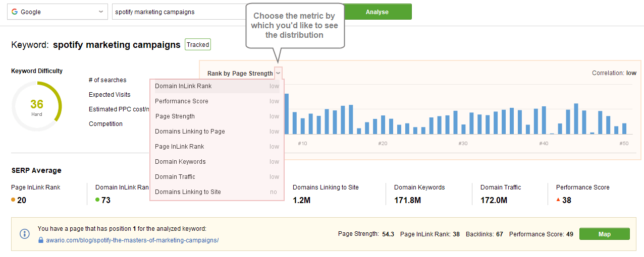Click the green dot by Domain InLink Rank 73
Screen dimensions: 644x257
pos(97,200)
